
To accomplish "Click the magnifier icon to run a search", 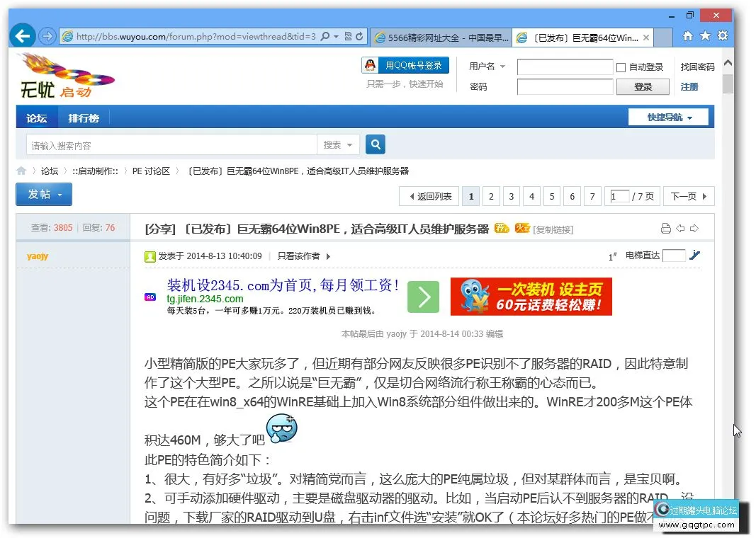I will coord(375,144).
